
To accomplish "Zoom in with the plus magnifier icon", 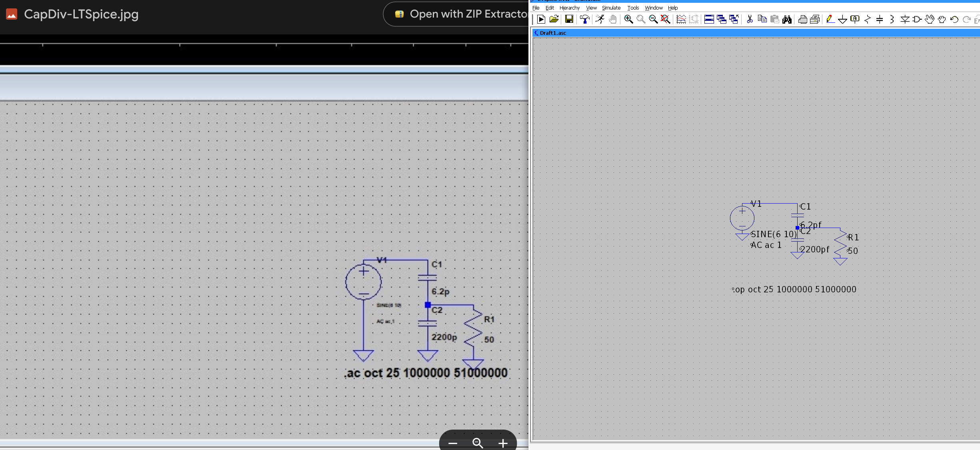I will [628, 19].
